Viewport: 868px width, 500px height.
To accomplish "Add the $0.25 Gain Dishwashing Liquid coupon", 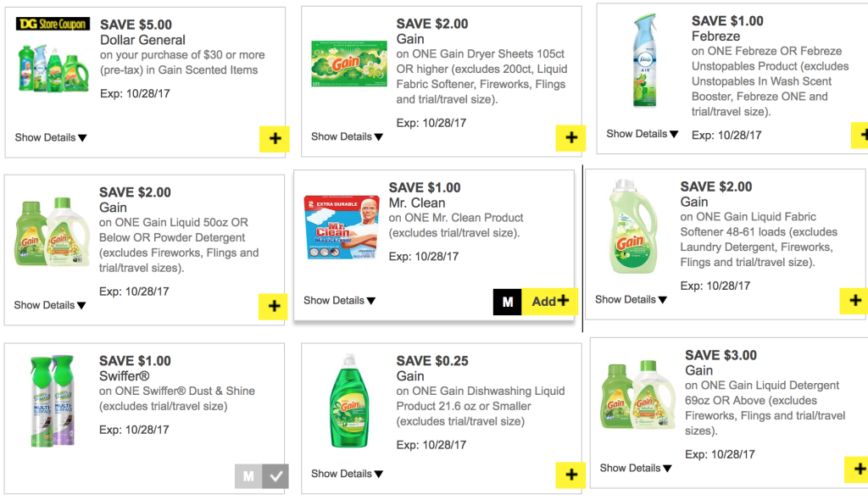I will pos(570,475).
